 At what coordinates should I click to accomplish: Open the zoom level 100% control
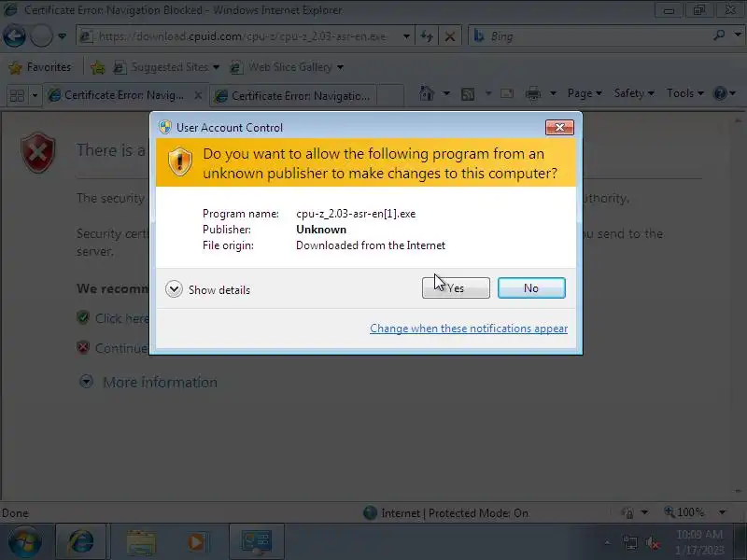click(695, 512)
